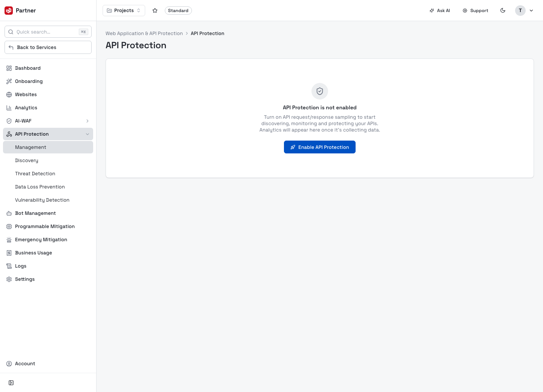The image size is (543, 392).
Task: Click the Business Usage label
Action: coord(34,253)
